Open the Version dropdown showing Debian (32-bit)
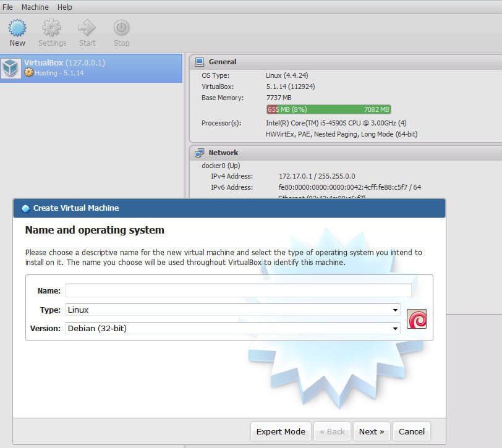 click(232, 328)
